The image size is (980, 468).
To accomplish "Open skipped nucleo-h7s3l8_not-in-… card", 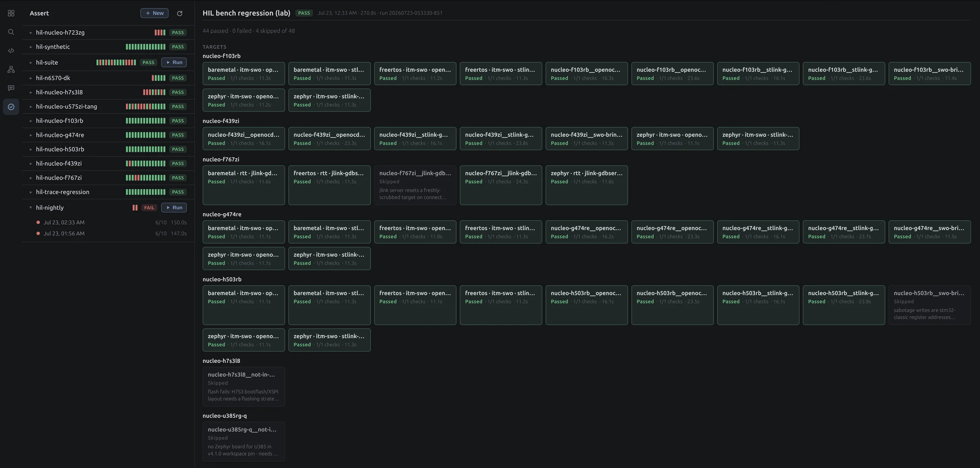I will 243,387.
